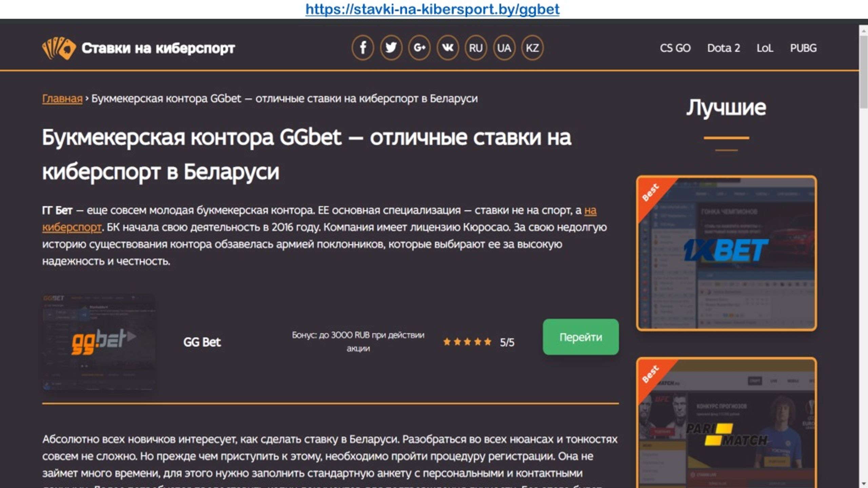
Task: Open the Pari Match best bookmaker card
Action: pyautogui.click(x=726, y=423)
